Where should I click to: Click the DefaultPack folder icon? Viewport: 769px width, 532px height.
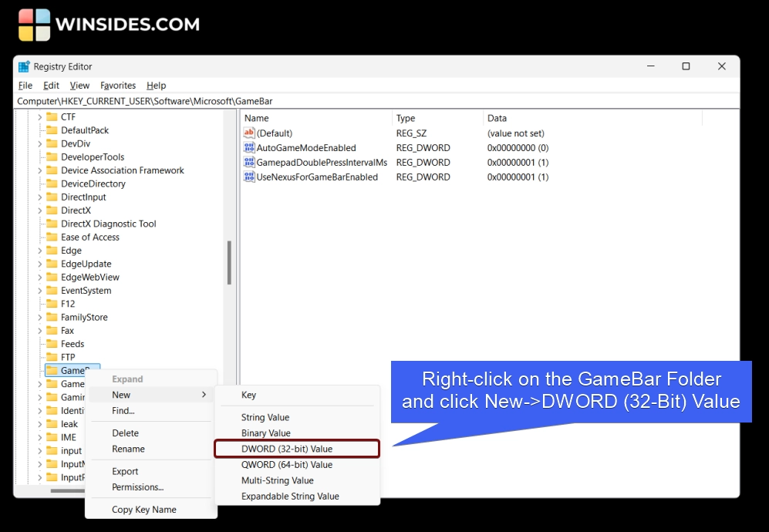tap(52, 130)
